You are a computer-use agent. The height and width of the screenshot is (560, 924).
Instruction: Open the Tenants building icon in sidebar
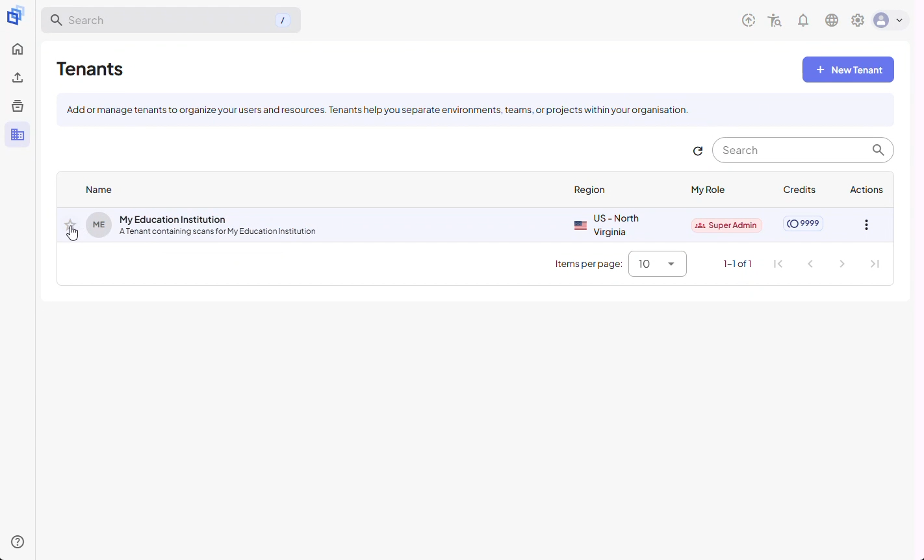coord(18,135)
